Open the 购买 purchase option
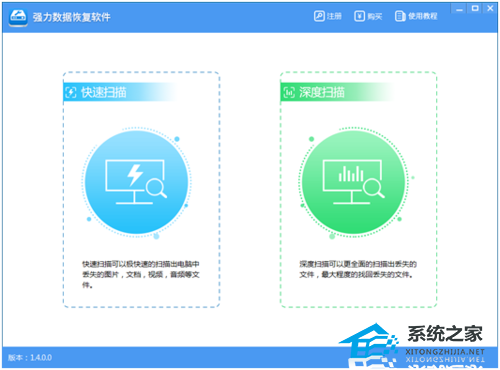This screenshot has height=370, width=500. tap(368, 16)
